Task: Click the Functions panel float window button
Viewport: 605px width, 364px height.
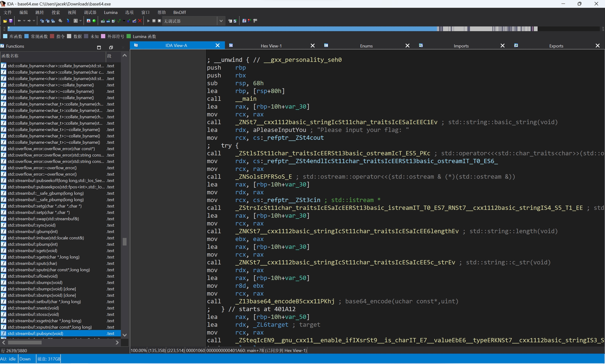Action: [111, 47]
